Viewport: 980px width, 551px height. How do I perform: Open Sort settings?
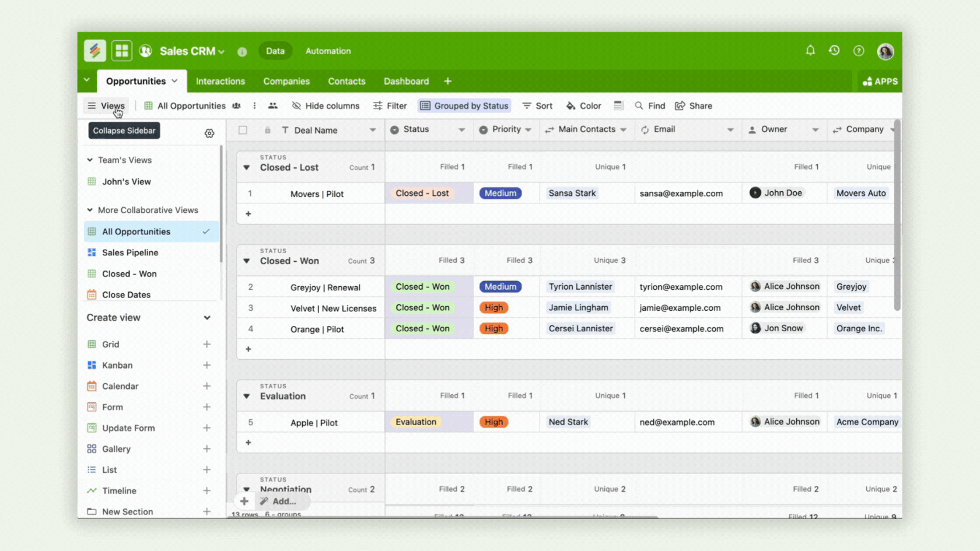537,106
